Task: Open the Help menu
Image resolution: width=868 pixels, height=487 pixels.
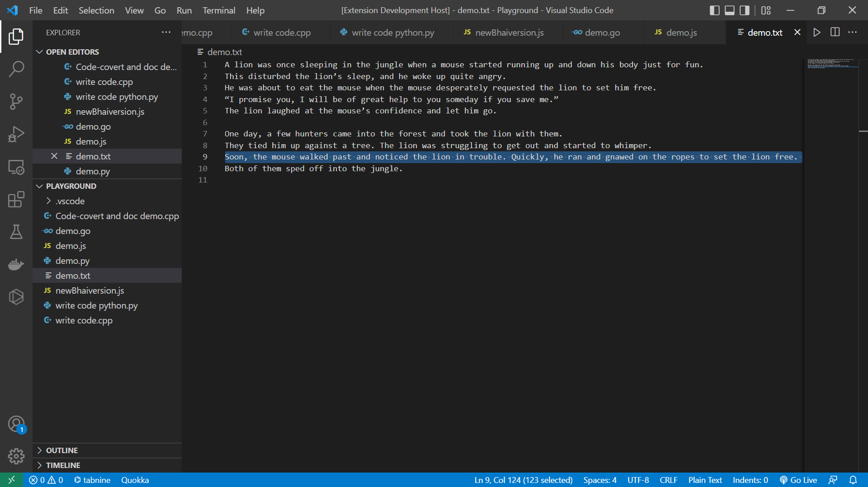Action: coord(255,10)
